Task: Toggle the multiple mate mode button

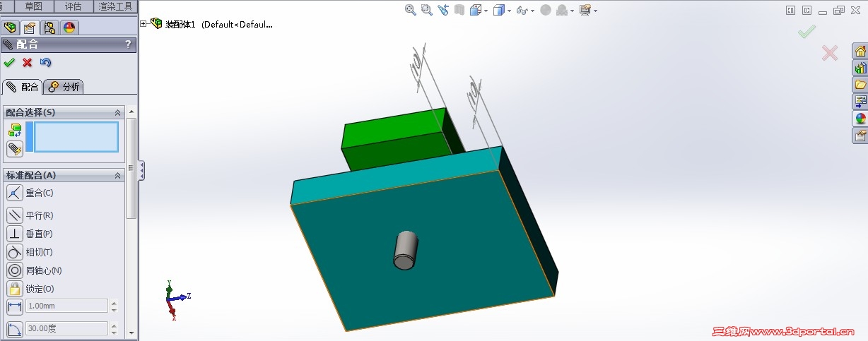Action: (15, 148)
